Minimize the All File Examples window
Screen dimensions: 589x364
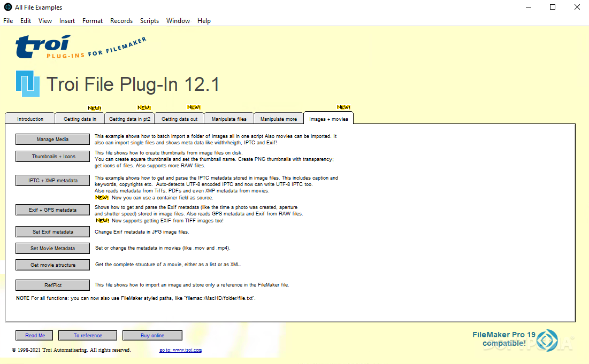click(528, 7)
